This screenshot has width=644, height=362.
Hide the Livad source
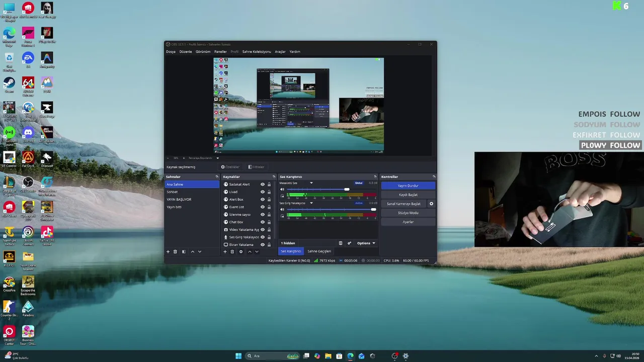pyautogui.click(x=263, y=192)
